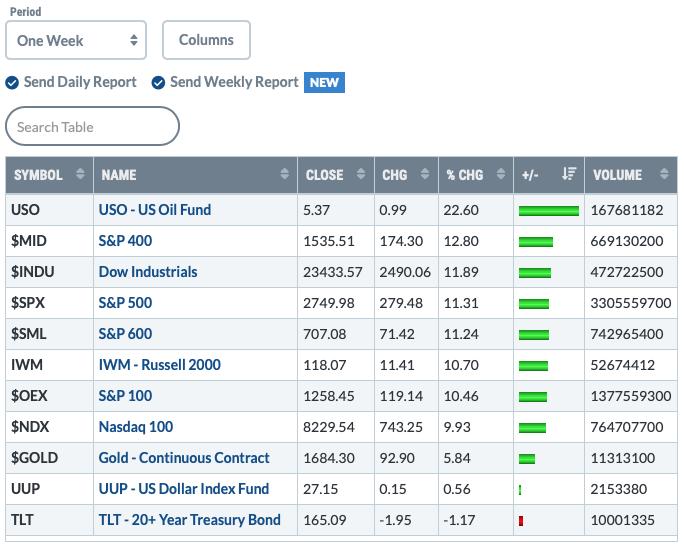Screen dimensions: 684x547
Task: Select the $OEX symbol cell
Action: point(49,396)
